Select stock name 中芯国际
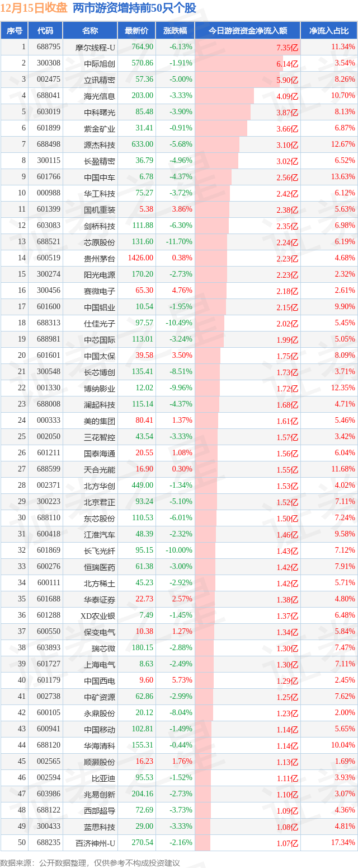 coord(100,339)
